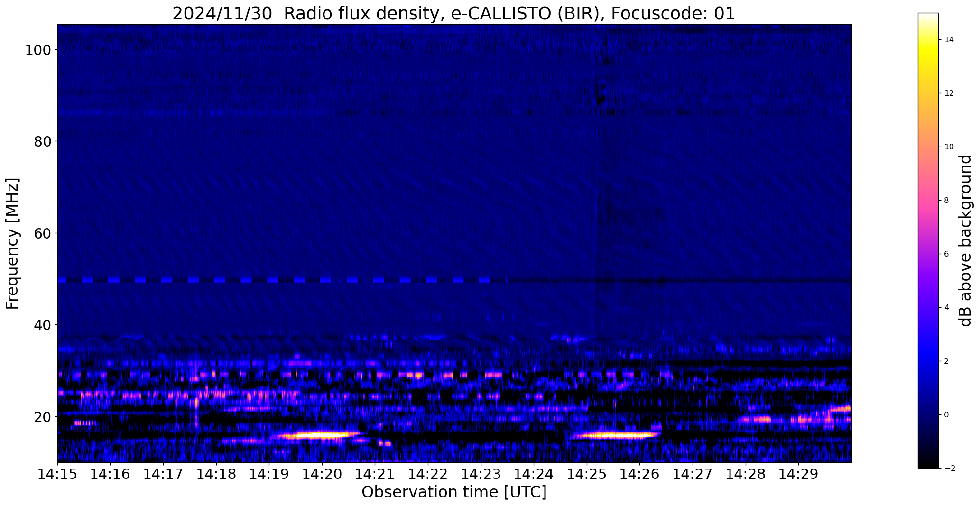The width and height of the screenshot is (980, 506).
Task: Click the 14:17 time tick label
Action: click(x=163, y=474)
